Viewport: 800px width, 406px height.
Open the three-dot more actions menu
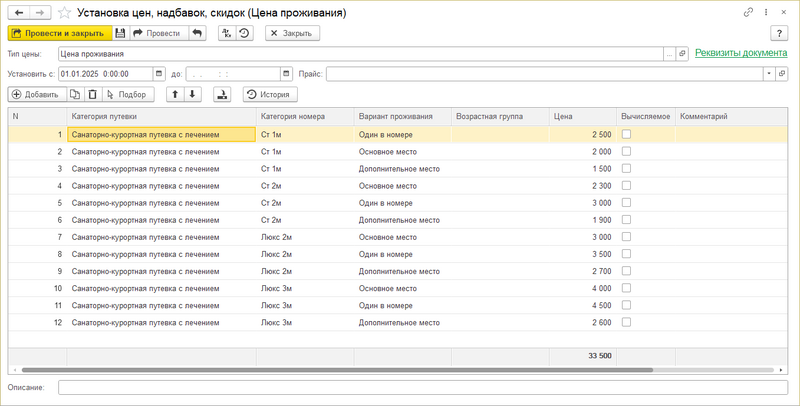767,13
